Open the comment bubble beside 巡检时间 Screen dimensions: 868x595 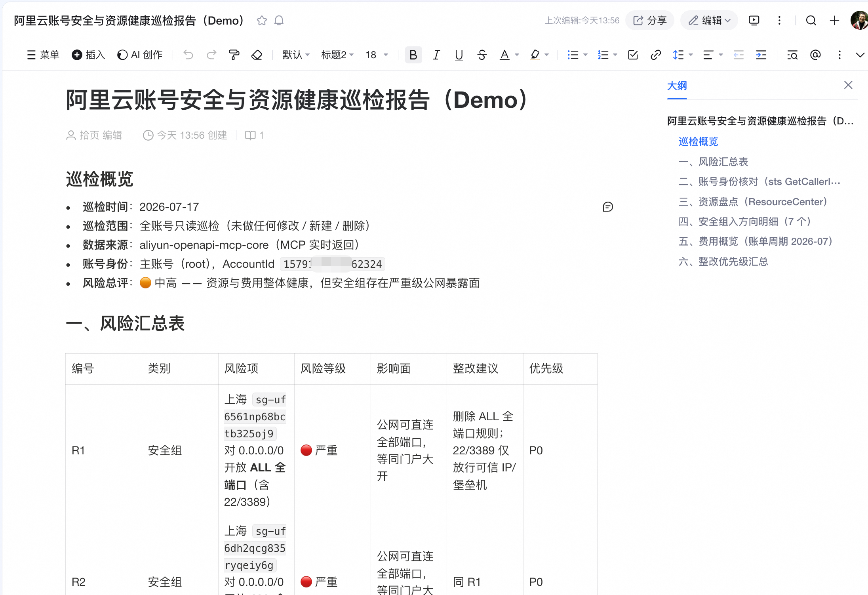608,207
